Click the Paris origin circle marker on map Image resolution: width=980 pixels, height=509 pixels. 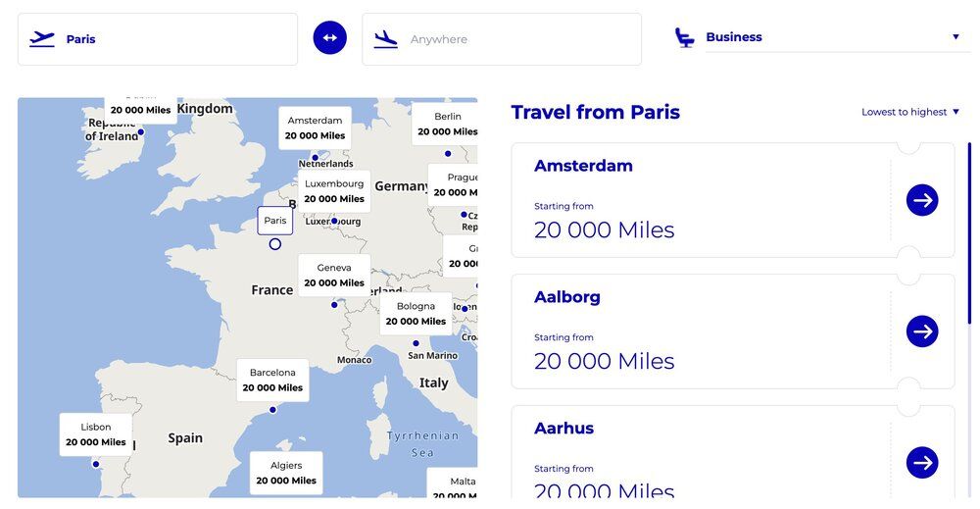(275, 244)
